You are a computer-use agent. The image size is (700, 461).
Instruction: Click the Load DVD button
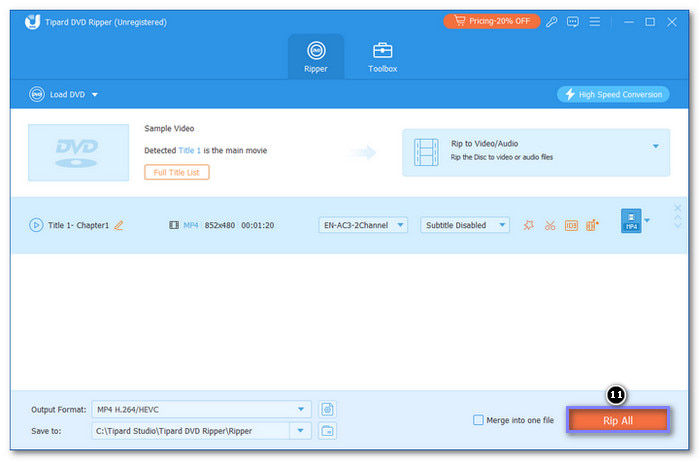(57, 95)
